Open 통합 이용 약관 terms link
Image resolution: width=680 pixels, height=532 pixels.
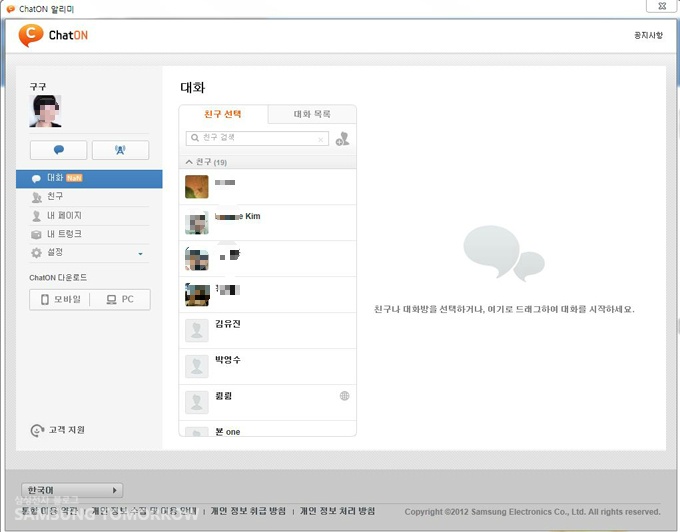coord(49,511)
